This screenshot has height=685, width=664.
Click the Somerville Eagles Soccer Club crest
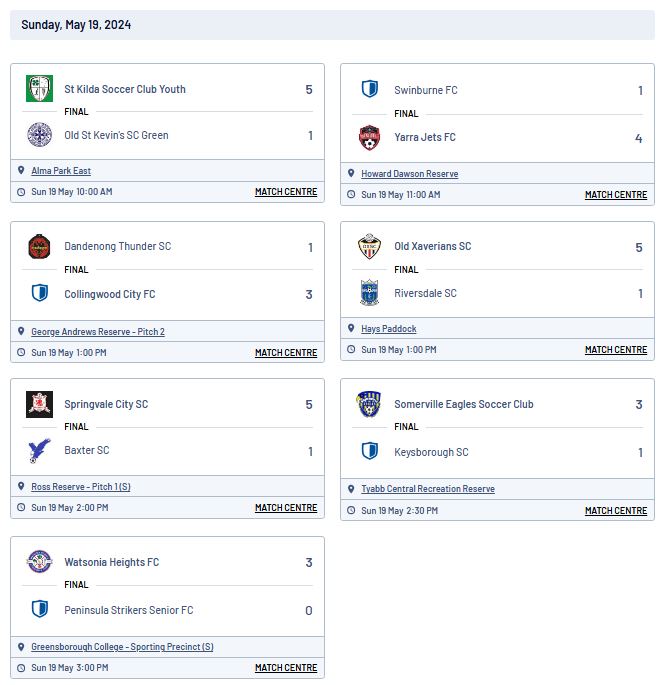click(x=369, y=404)
